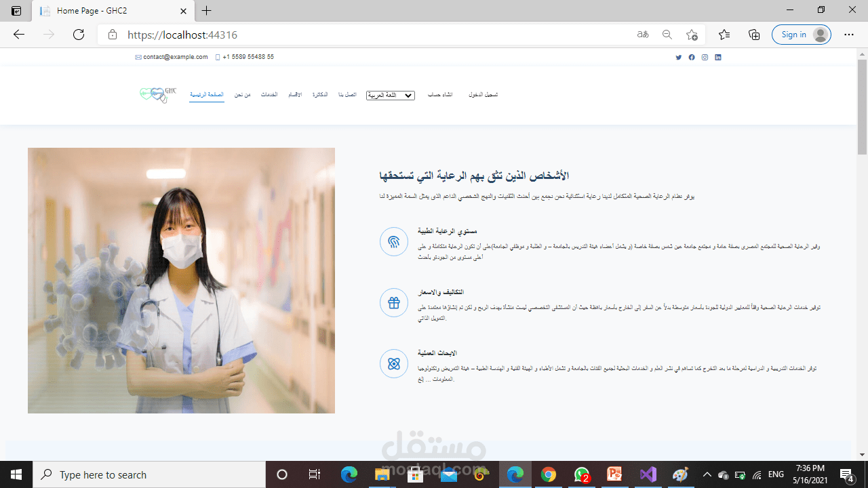Screen dimensions: 868x488
Task: Open the Sign in account dropdown
Action: [x=802, y=34]
